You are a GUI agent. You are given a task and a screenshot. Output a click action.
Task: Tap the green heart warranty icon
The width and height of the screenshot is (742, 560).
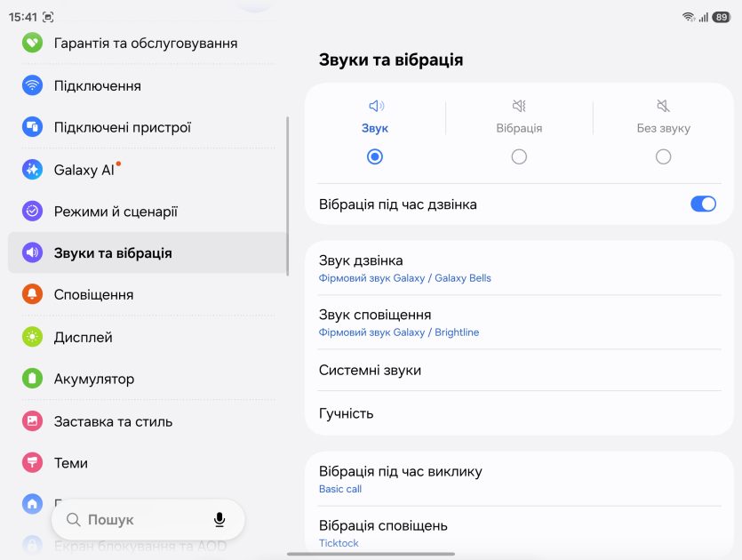[32, 43]
